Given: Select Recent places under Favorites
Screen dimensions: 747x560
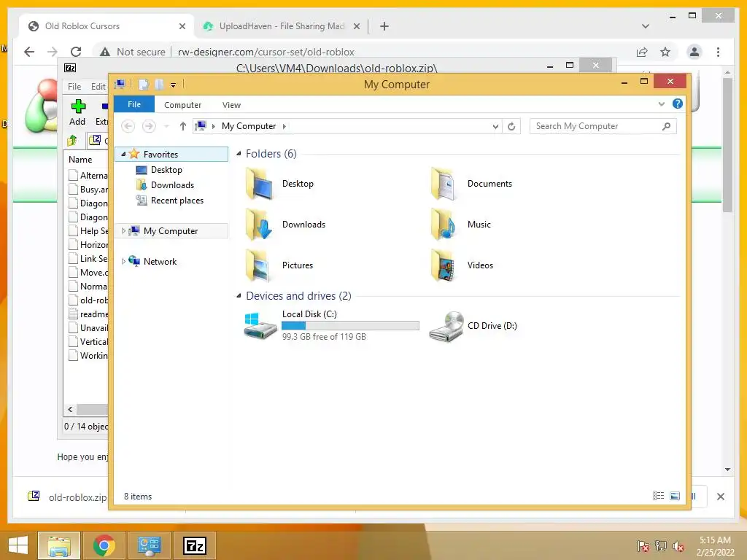Looking at the screenshot, I should click(177, 201).
